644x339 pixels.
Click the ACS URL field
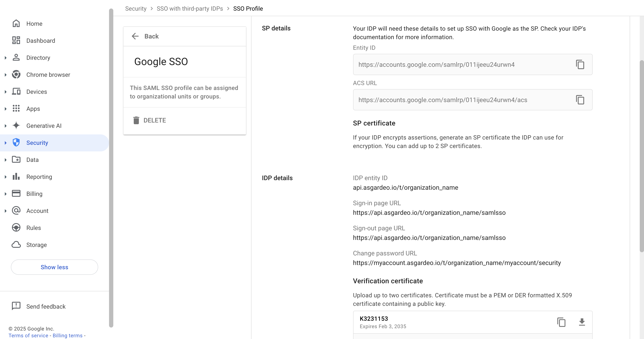[x=473, y=100]
